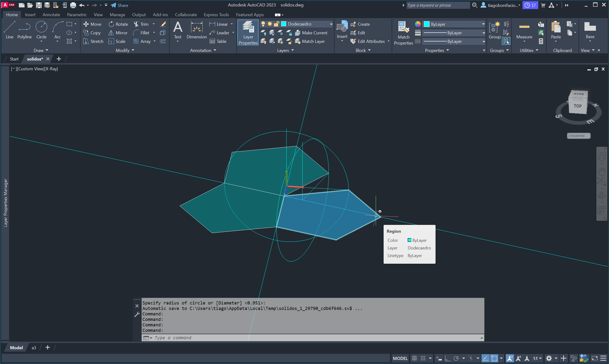
Task: Click the Stretch tool
Action: [x=93, y=41]
